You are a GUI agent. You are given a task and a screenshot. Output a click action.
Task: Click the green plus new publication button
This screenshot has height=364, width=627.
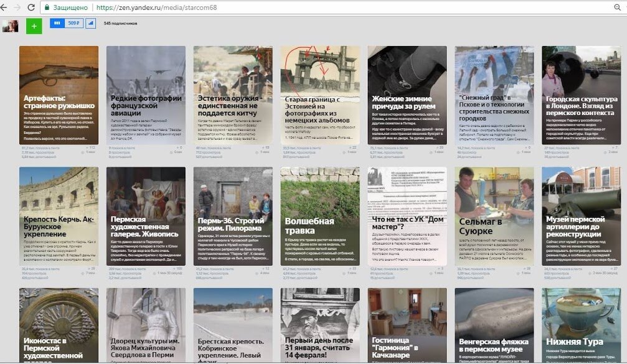[34, 26]
